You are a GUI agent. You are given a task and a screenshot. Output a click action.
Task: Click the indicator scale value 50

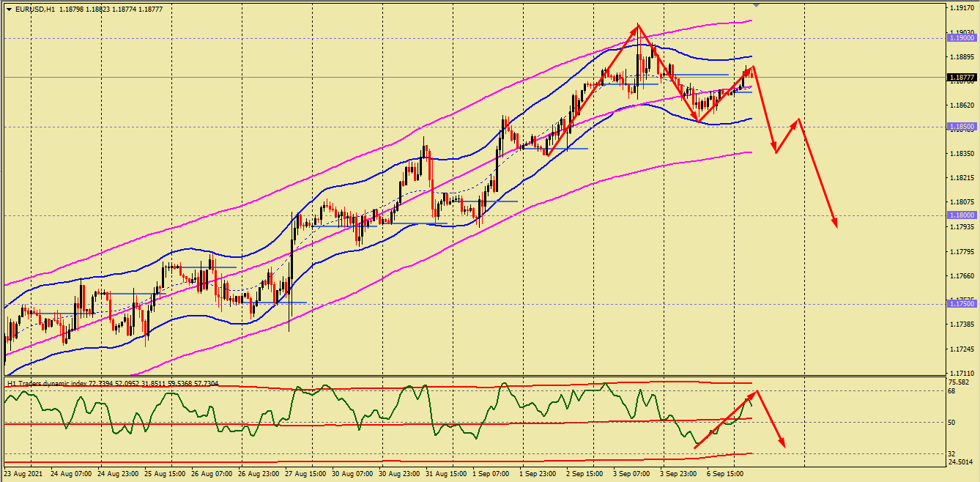951,423
